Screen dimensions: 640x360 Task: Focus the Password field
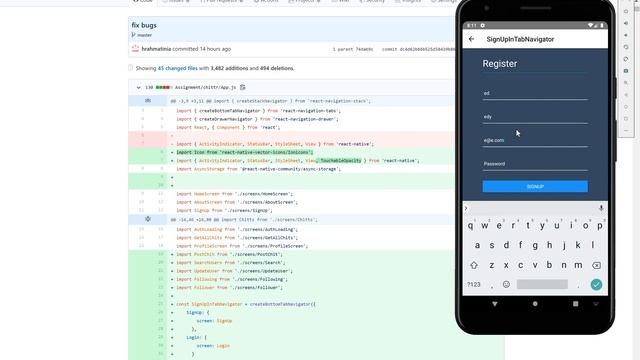(x=535, y=164)
